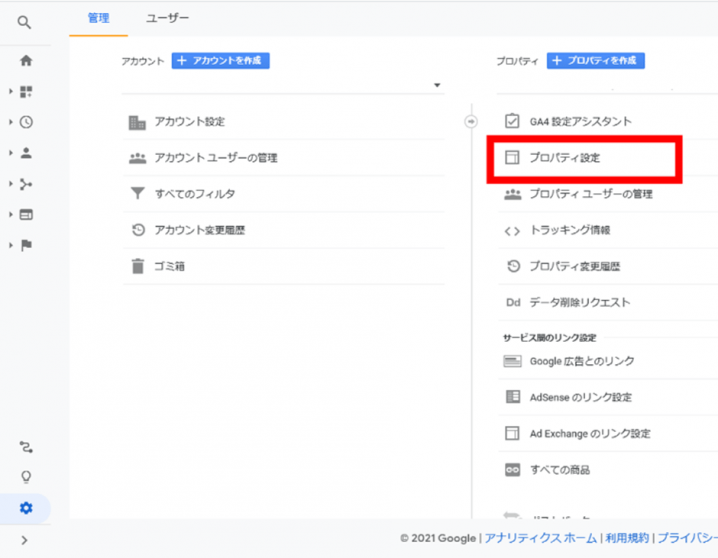718x558 pixels.
Task: Select the 管理 tab
Action: [x=99, y=18]
